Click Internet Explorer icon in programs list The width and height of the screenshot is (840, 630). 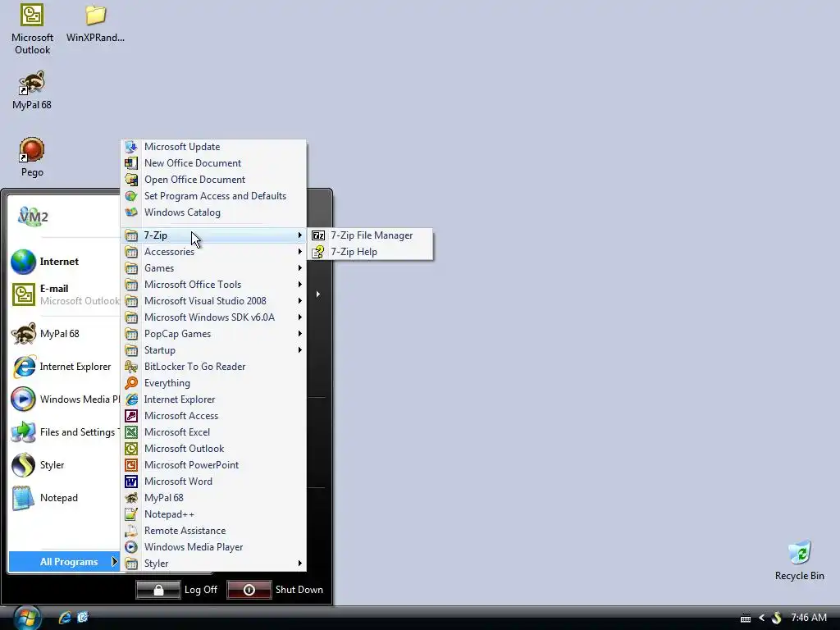(131, 399)
